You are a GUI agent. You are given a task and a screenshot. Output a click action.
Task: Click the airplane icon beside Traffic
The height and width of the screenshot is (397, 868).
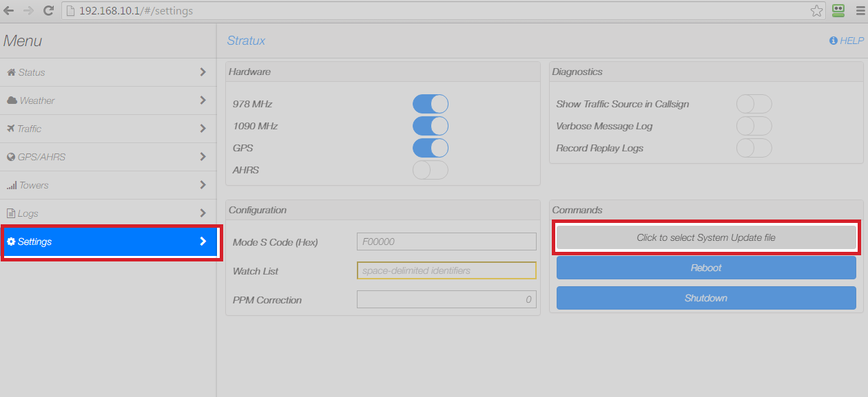pos(11,129)
